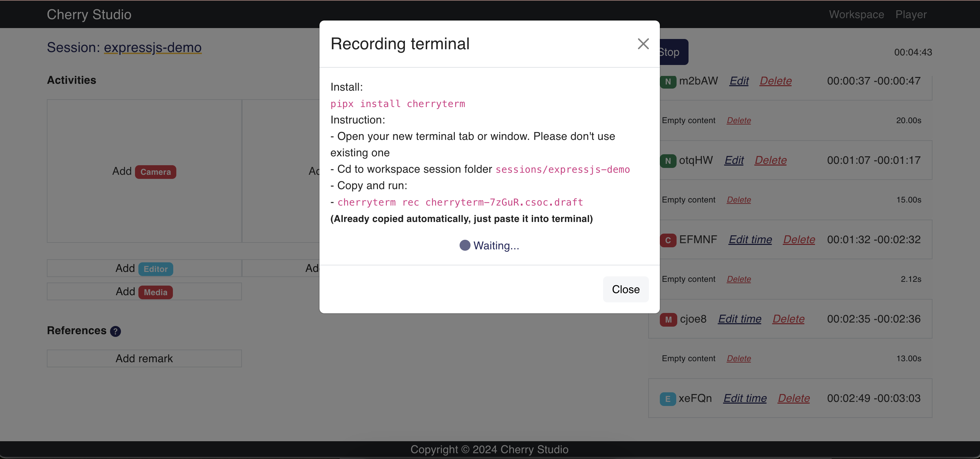Click the 00:00:37 -00:00:47 time range
Screen dimensions: 980x459
coord(873,81)
